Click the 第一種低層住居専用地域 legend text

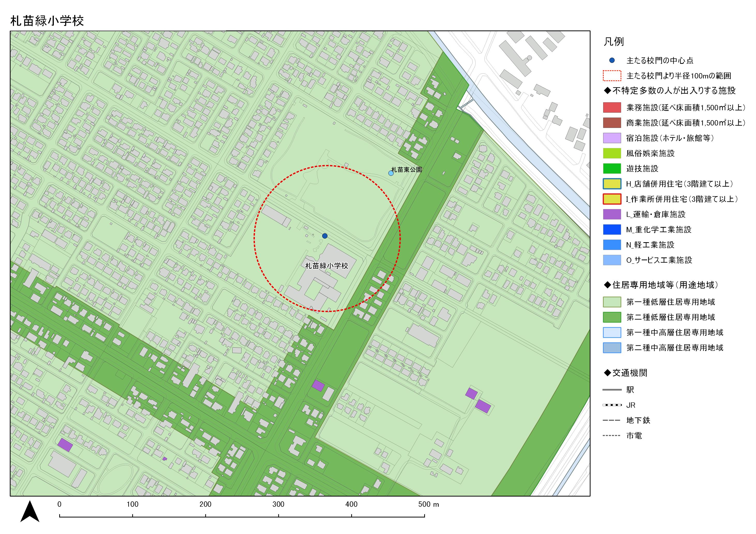pos(671,302)
